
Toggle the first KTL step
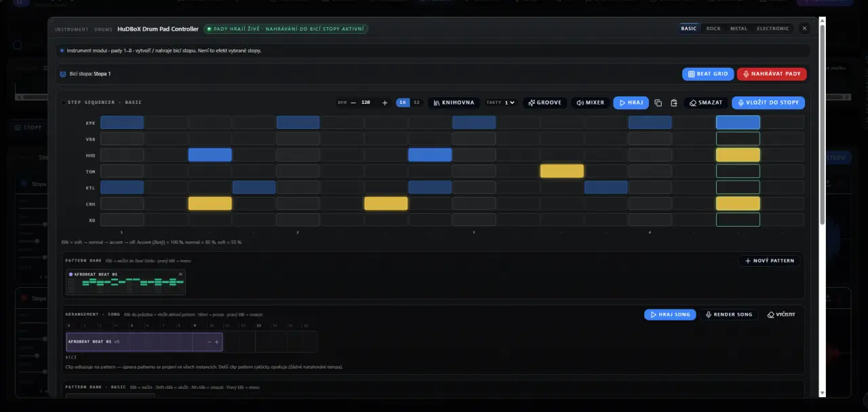tap(122, 187)
